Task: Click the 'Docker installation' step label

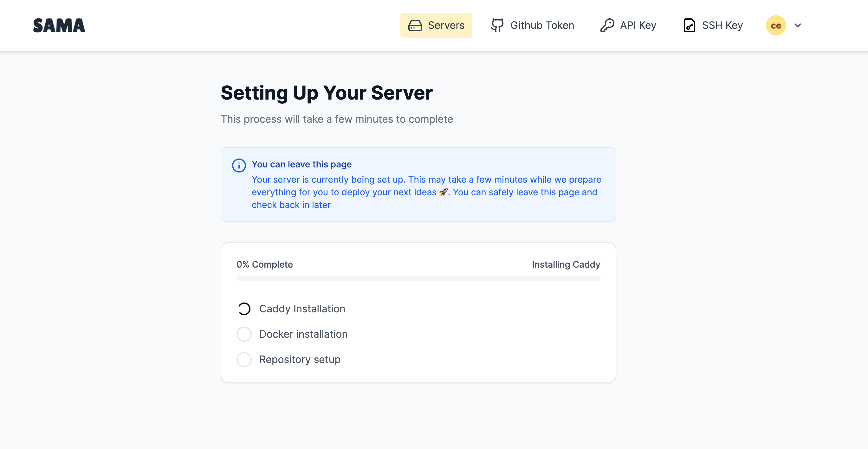Action: point(303,334)
